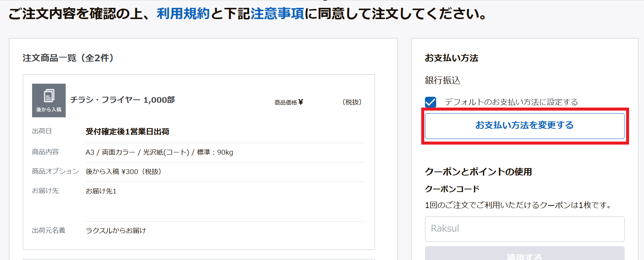644x260 pixels.
Task: Click the 商品価格 ¥ label
Action: pos(288,102)
